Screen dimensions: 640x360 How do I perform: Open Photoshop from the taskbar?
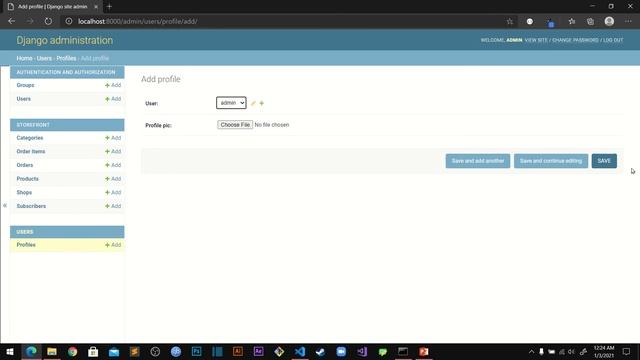pyautogui.click(x=196, y=351)
